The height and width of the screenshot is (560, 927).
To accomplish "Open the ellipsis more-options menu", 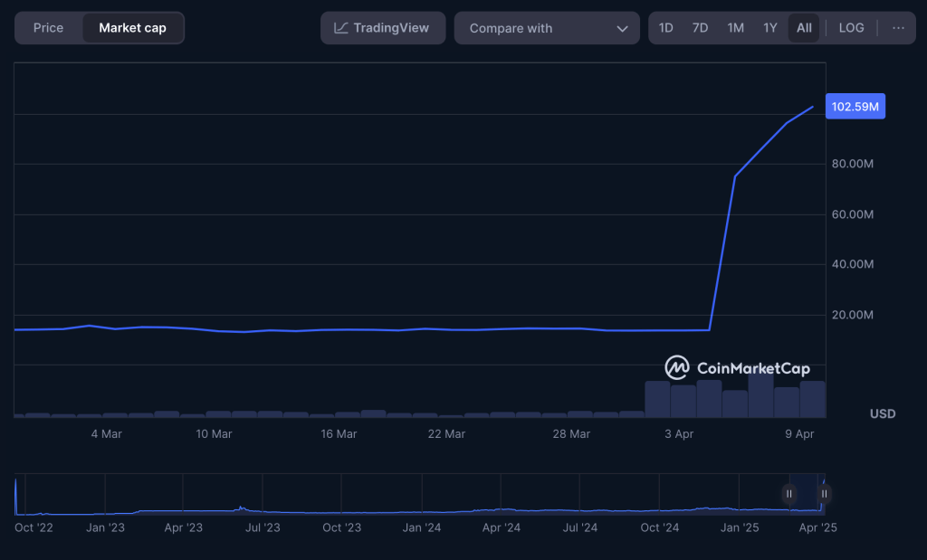I will point(899,27).
